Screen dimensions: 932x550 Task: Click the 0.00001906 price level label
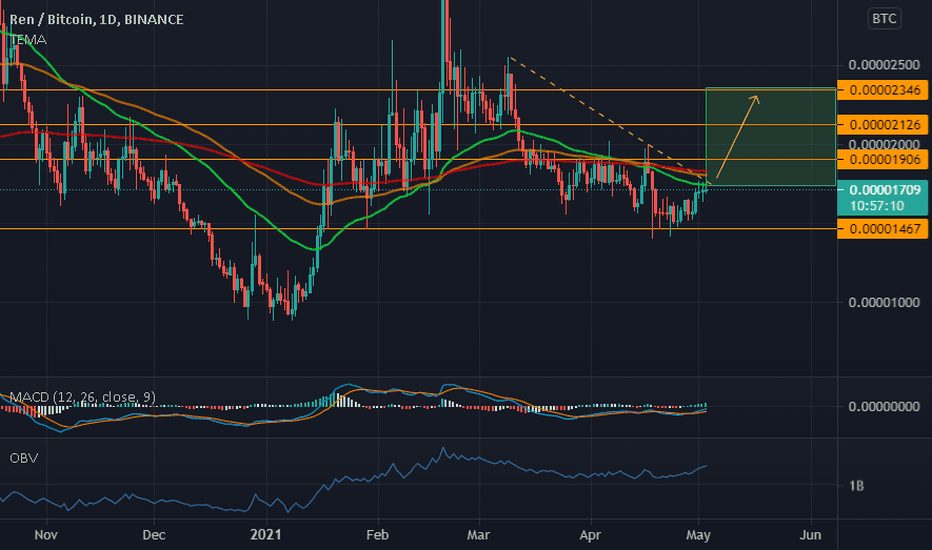[882, 159]
